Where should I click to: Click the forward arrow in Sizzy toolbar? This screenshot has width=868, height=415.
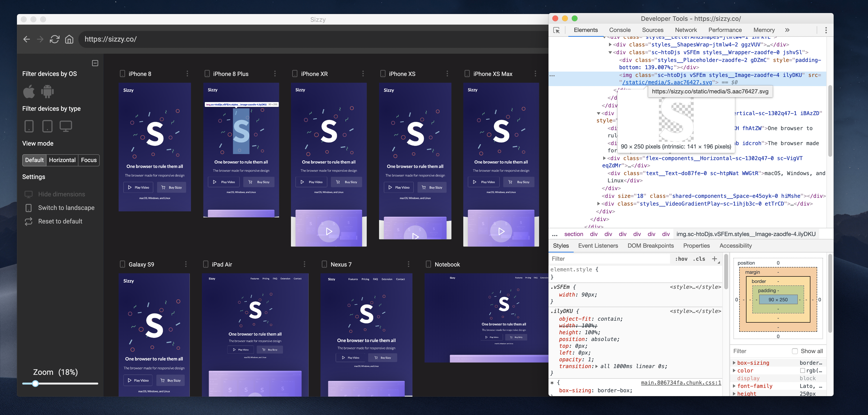40,39
